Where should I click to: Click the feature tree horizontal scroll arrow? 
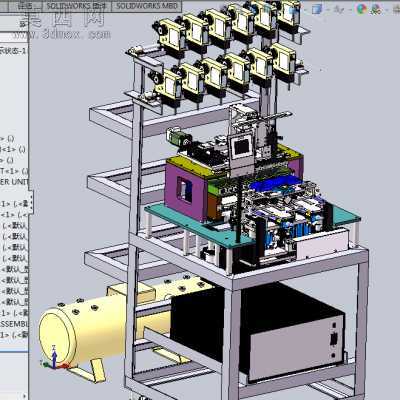(25, 396)
